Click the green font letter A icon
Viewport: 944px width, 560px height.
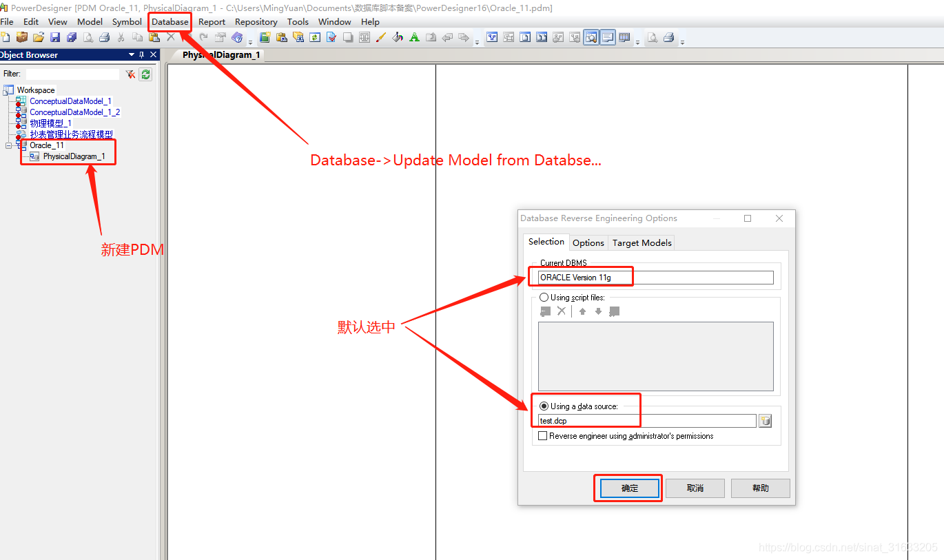(x=414, y=37)
